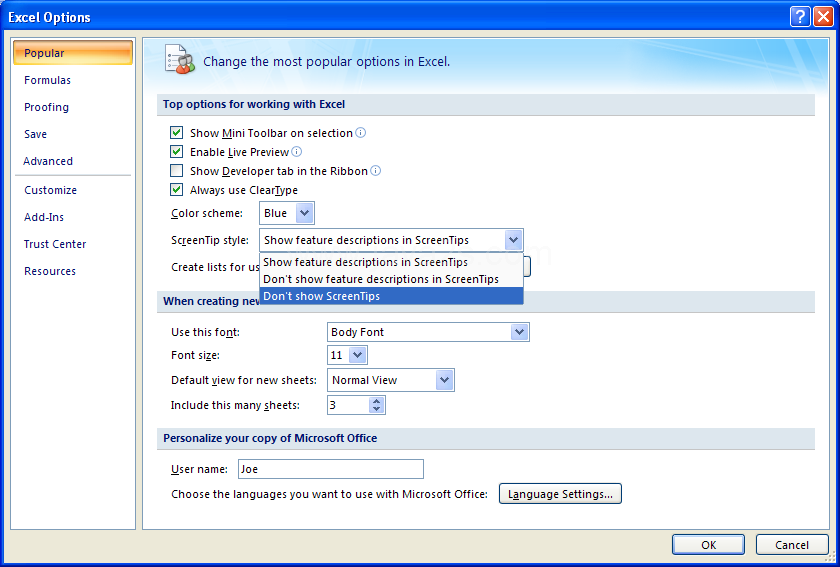The height and width of the screenshot is (567, 840).
Task: Choose Don't show feature descriptions in ScreenTips
Action: click(391, 279)
